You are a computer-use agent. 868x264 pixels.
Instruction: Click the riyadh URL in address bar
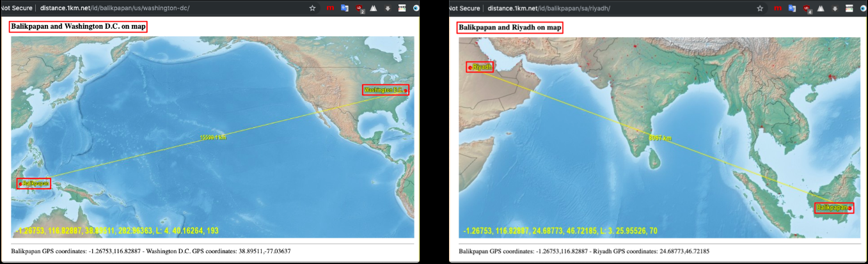pyautogui.click(x=549, y=8)
